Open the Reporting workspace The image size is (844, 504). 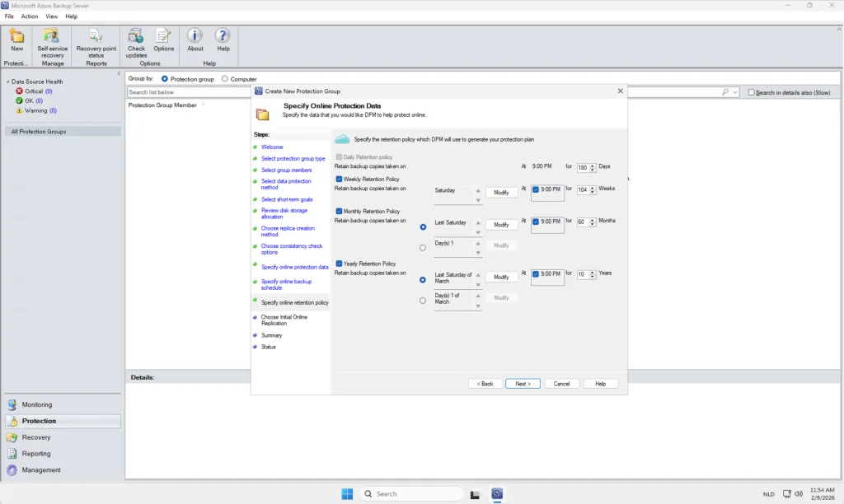click(x=36, y=454)
